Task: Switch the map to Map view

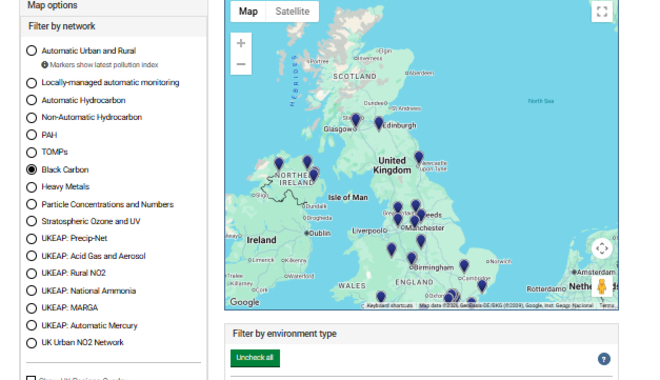Action: click(x=248, y=11)
